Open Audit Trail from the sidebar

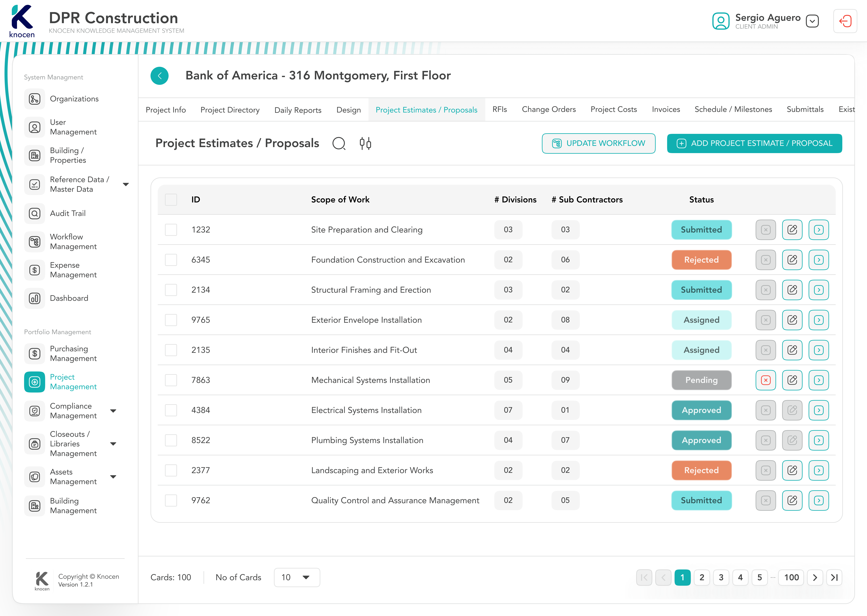coord(68,213)
